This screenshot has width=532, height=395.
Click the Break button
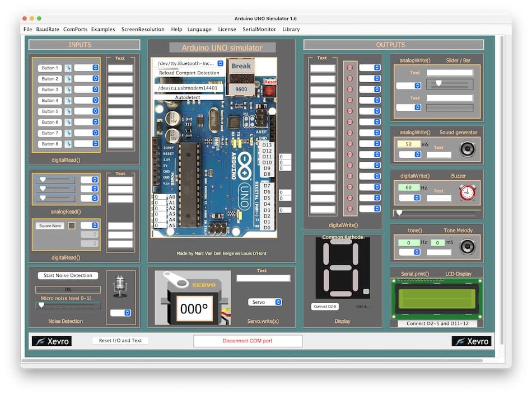tap(241, 66)
